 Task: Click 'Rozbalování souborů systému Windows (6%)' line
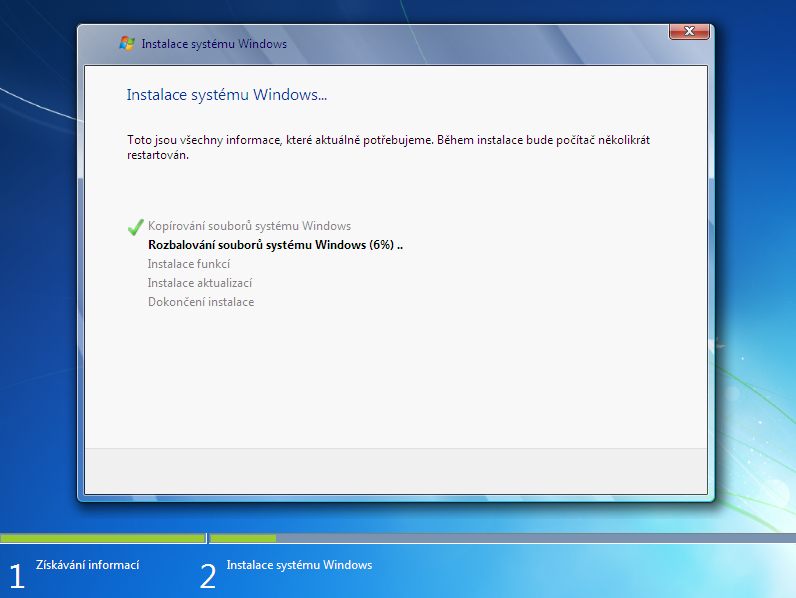[275, 245]
